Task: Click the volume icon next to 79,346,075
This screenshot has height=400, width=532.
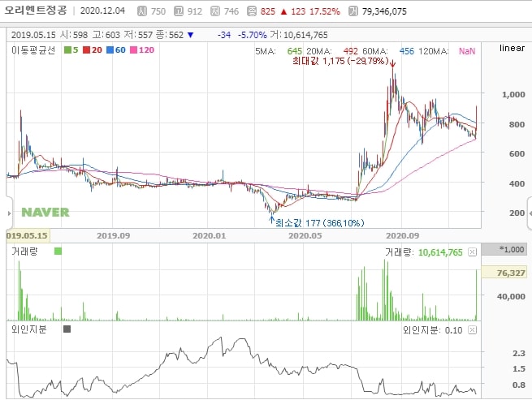Action: pyautogui.click(x=353, y=11)
